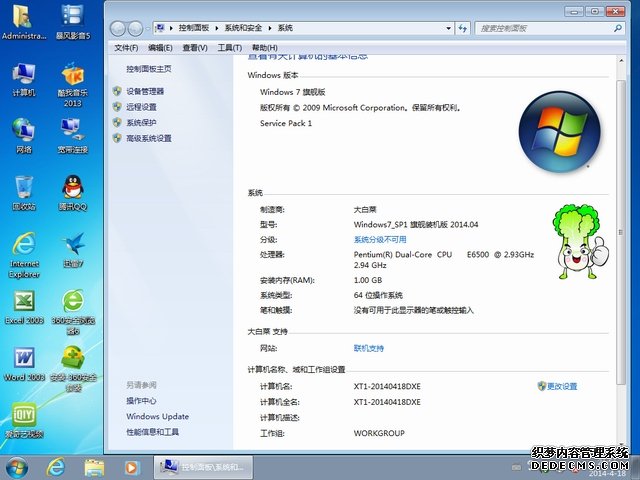Click the Windows 7 logo image

point(560,131)
